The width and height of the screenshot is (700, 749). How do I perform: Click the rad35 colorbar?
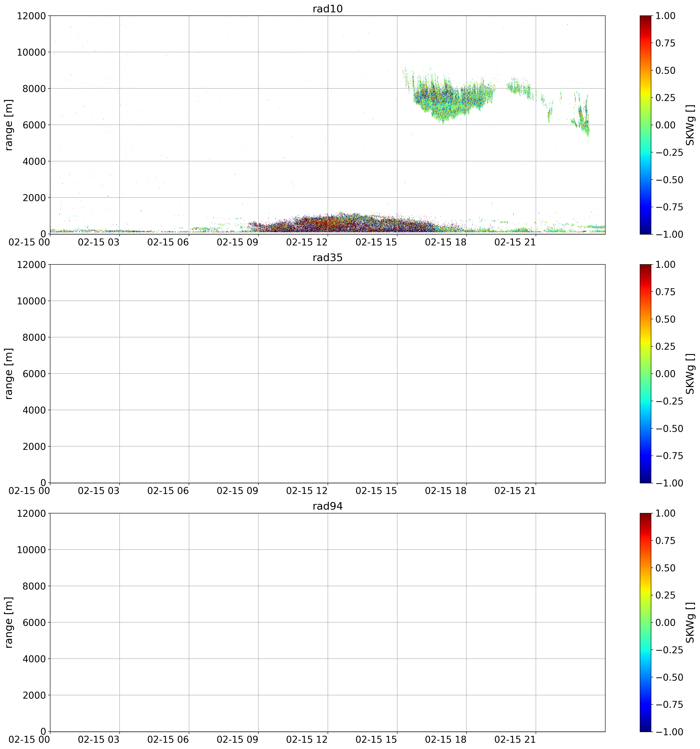coord(645,373)
